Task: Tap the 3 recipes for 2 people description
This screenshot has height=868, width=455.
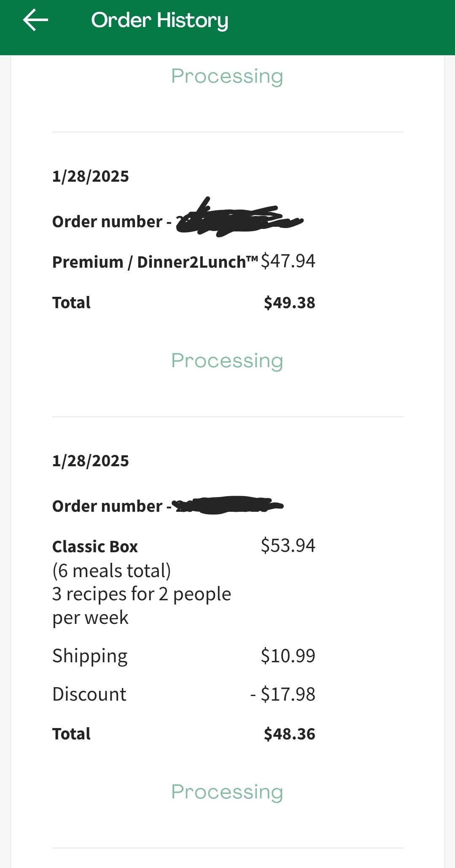Action: point(141,594)
